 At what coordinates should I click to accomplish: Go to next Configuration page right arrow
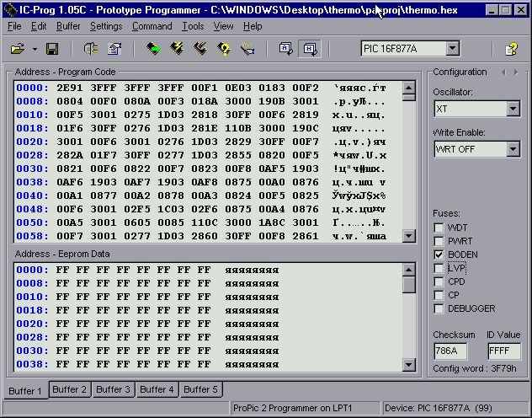(516, 72)
